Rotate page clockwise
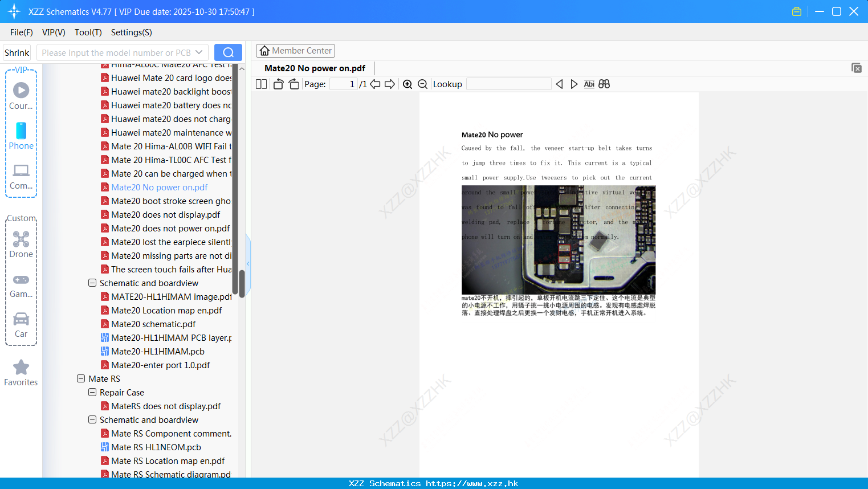Image resolution: width=868 pixels, height=489 pixels. click(x=294, y=84)
